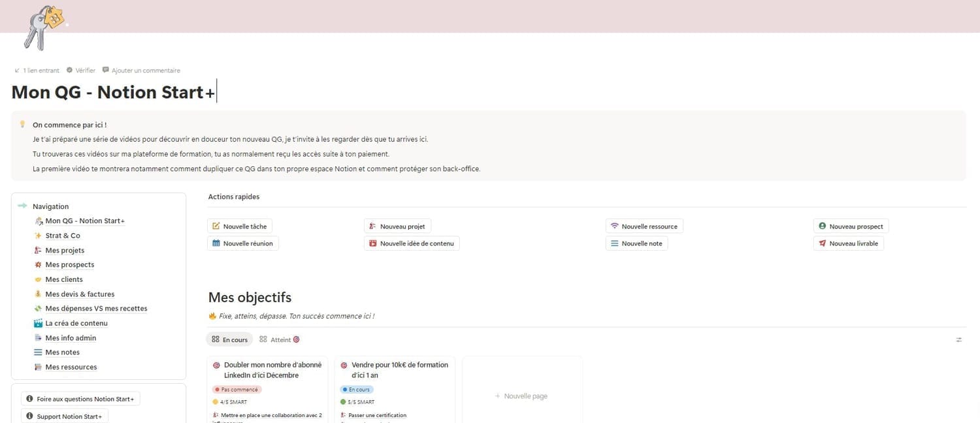Open Mes clients in navigation

64,279
